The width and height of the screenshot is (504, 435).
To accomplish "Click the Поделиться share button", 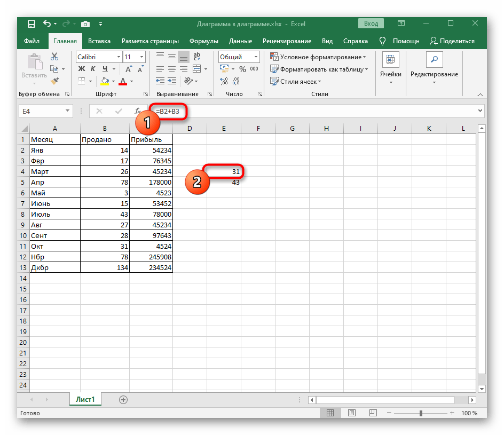I will 452,41.
